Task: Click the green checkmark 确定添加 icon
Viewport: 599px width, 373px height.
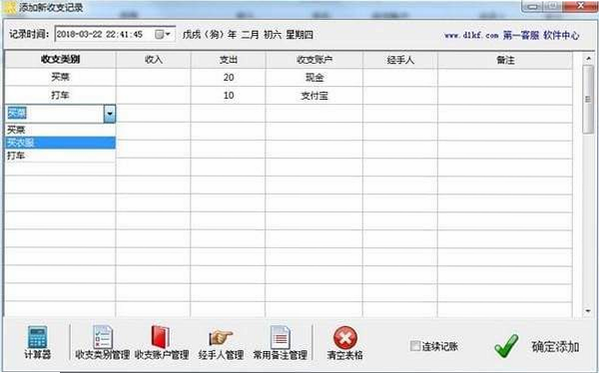Action: 506,346
